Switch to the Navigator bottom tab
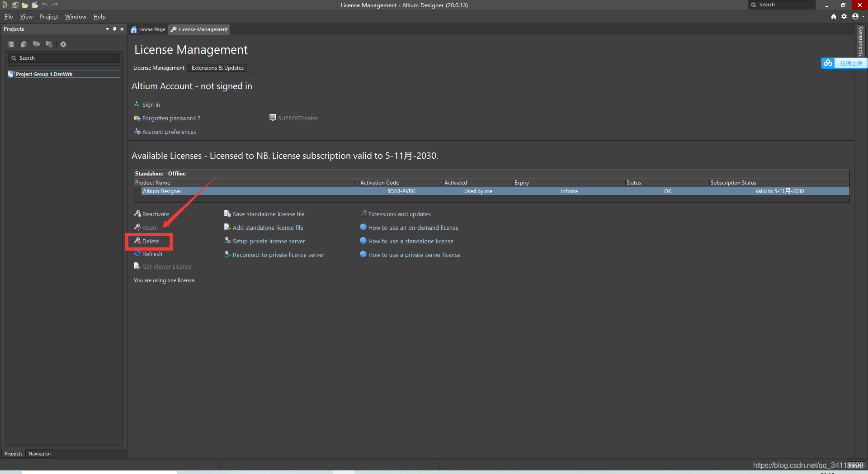Screen dimensions: 868x474 pos(40,454)
